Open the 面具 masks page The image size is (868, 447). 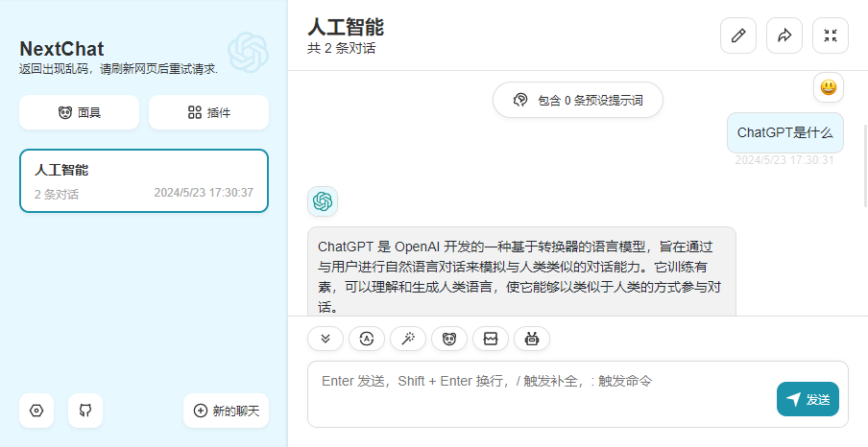click(x=79, y=112)
